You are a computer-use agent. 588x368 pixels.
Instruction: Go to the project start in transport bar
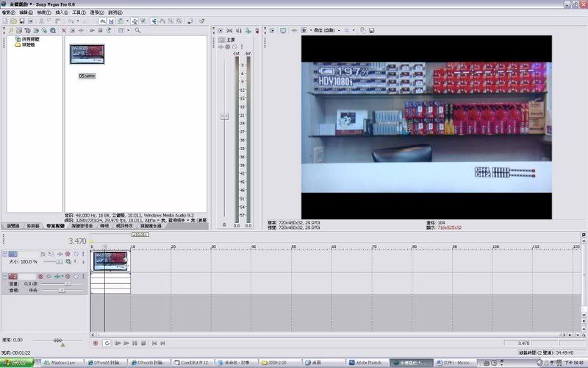[154, 343]
